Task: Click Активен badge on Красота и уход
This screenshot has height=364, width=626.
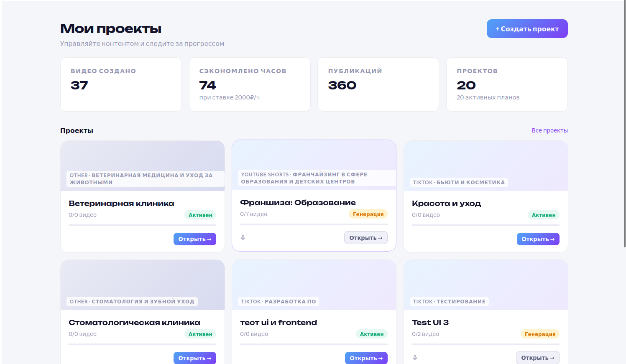Action: pos(544,215)
